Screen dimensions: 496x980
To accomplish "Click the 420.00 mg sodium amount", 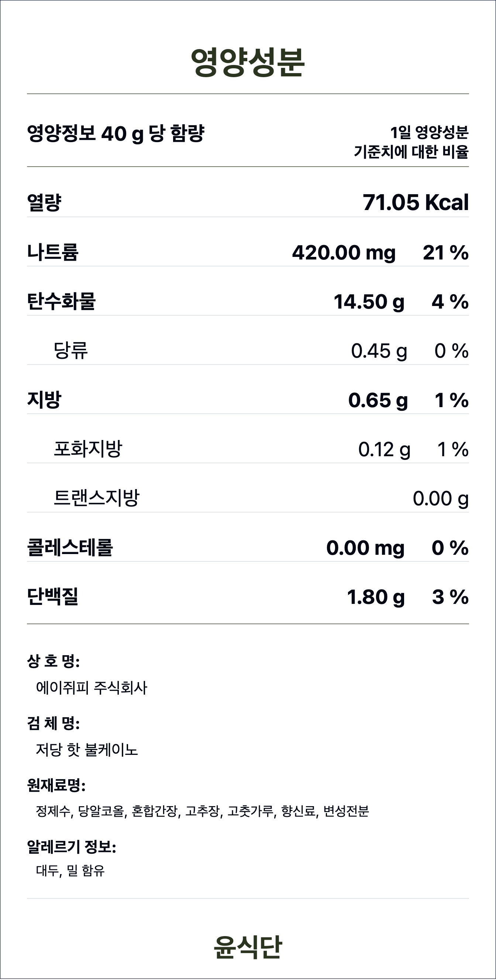I will tap(344, 252).
